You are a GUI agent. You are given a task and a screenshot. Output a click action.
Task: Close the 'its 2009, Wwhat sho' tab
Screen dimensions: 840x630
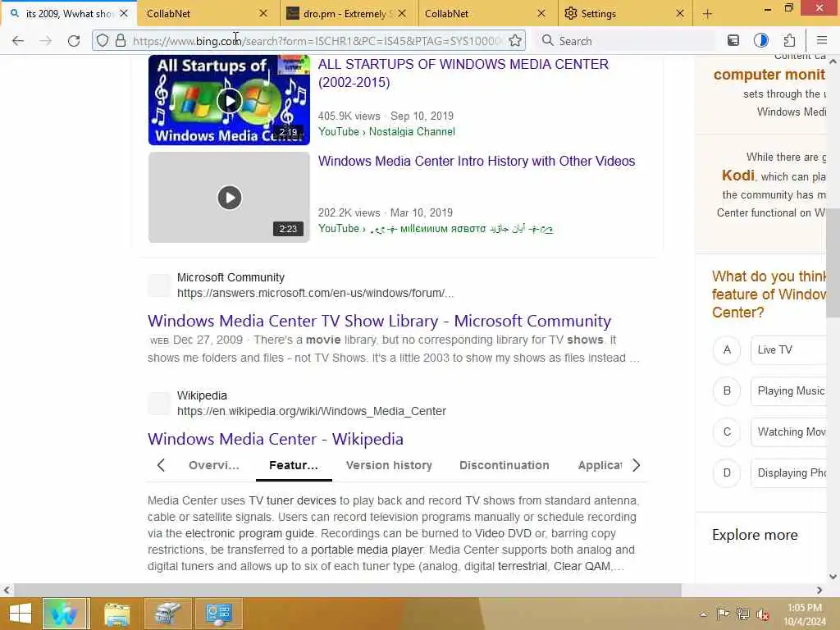tap(124, 13)
